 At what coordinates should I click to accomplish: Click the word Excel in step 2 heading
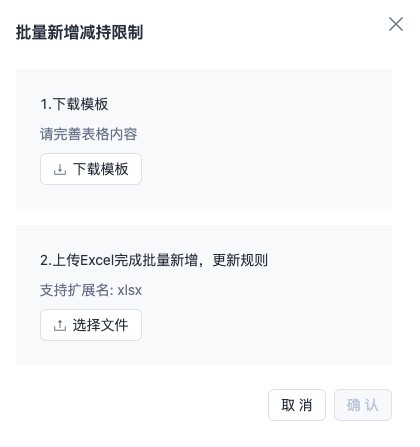(x=97, y=260)
